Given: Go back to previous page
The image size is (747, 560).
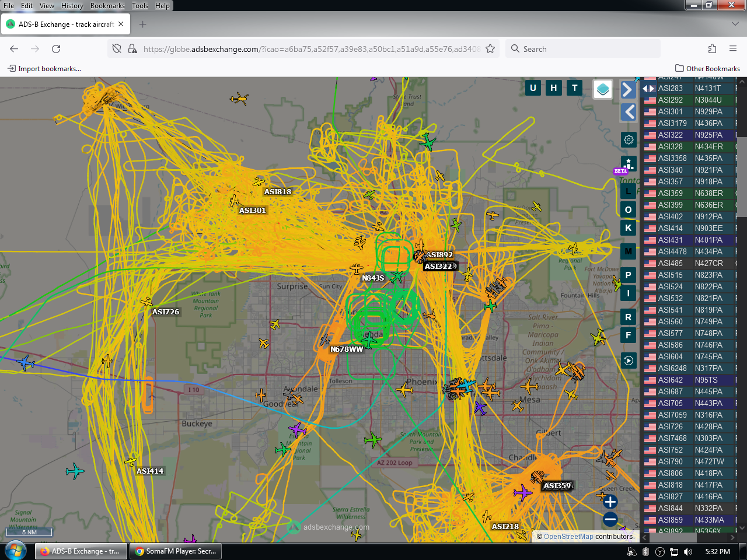Looking at the screenshot, I should [x=14, y=49].
